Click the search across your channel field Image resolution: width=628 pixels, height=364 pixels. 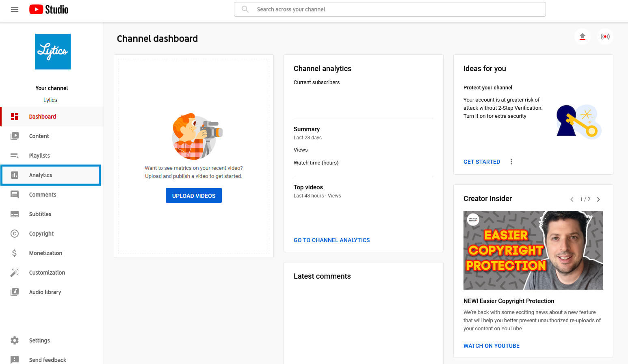tap(390, 9)
